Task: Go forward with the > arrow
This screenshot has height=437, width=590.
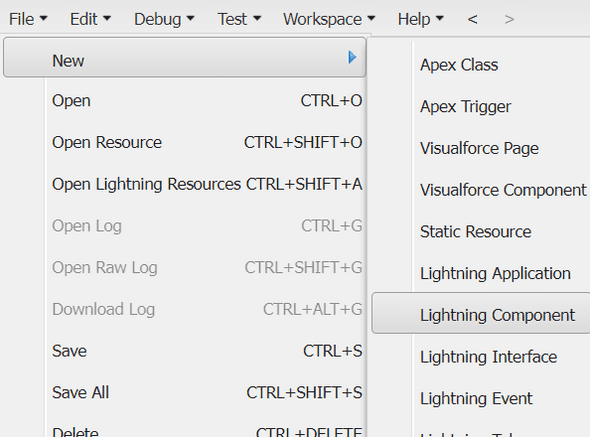Action: pos(509,19)
